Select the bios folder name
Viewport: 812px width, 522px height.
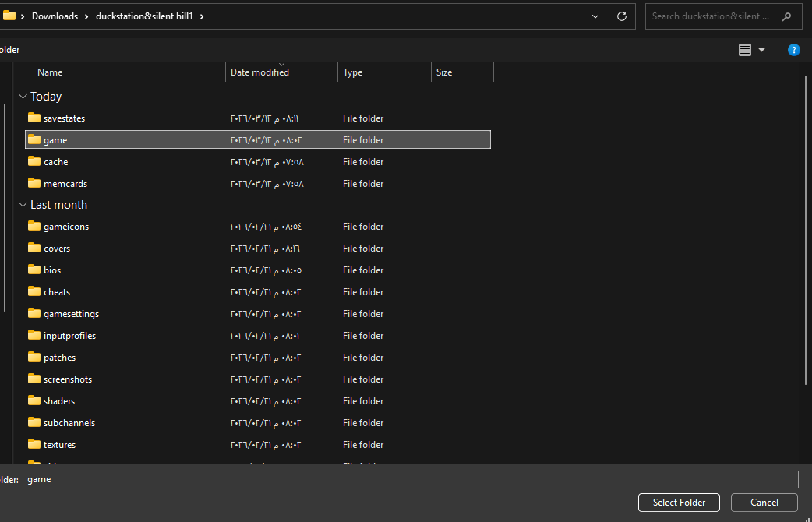point(52,270)
